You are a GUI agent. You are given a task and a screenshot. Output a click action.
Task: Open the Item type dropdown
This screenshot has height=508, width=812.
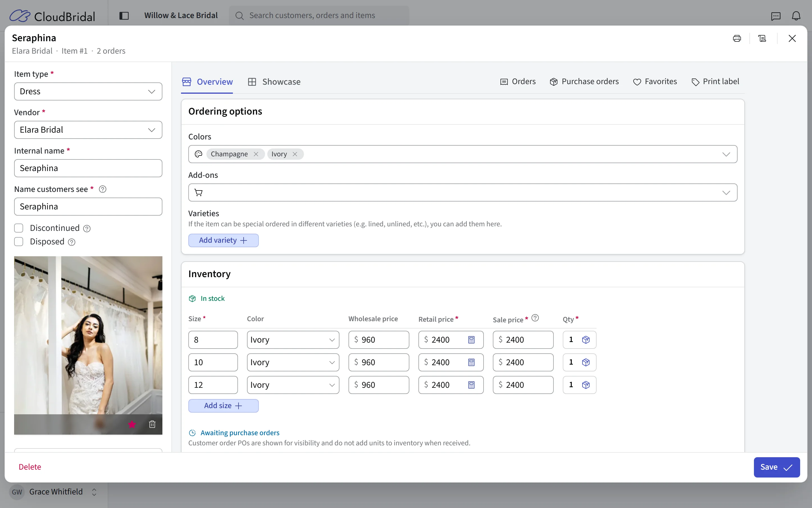[x=88, y=91]
